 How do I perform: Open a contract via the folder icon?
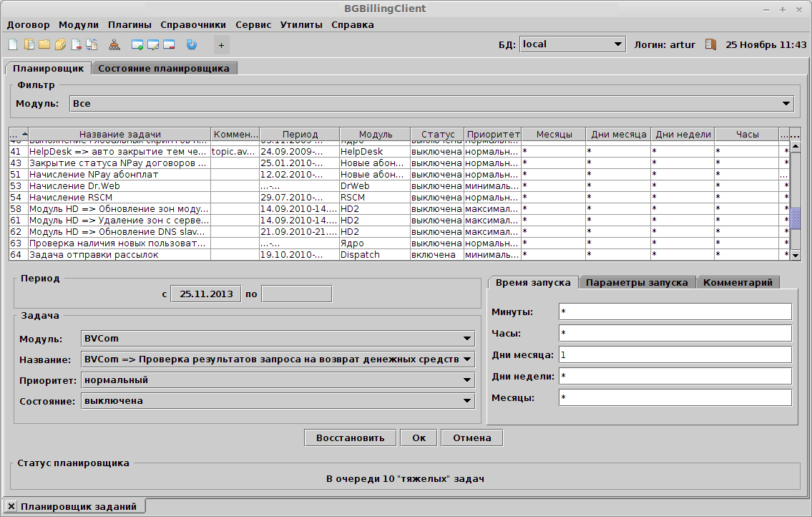tap(44, 44)
